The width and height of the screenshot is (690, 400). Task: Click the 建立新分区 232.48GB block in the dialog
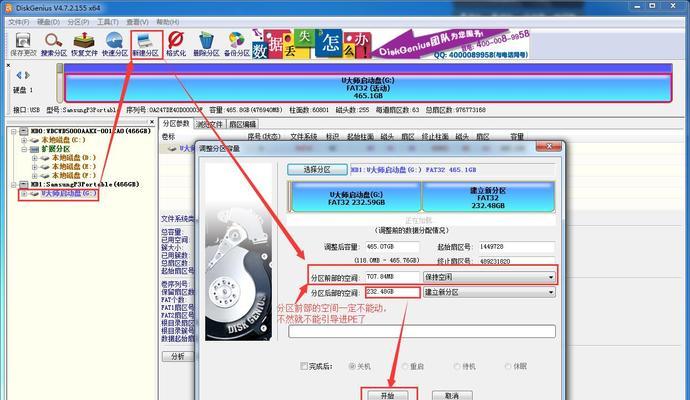(x=488, y=197)
